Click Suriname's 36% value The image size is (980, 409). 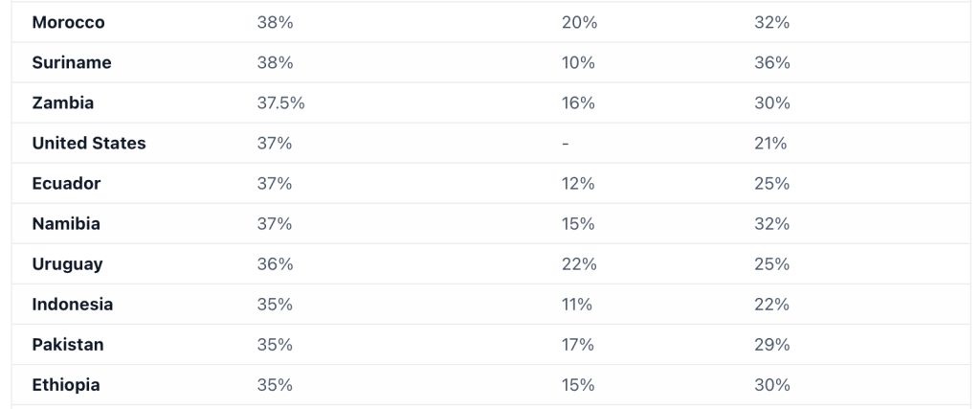[x=771, y=62]
